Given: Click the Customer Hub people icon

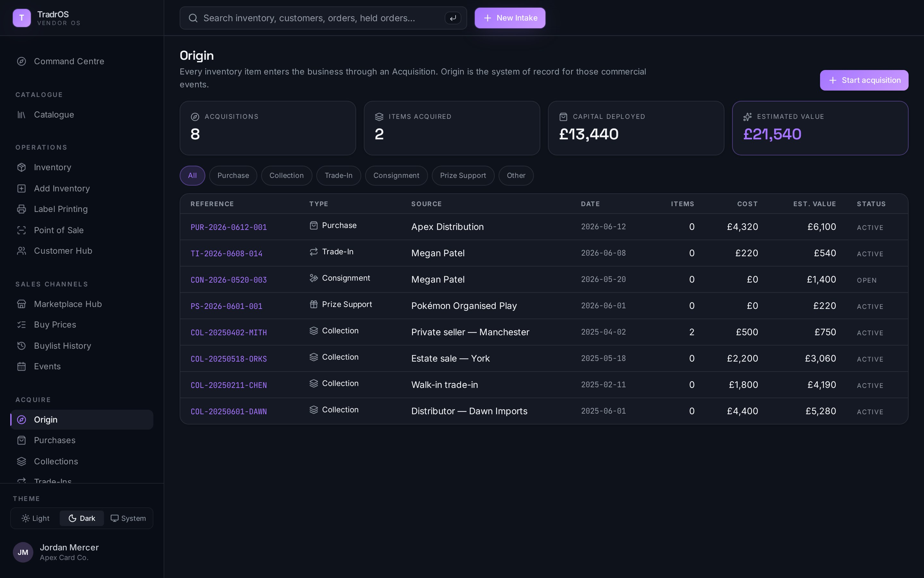Looking at the screenshot, I should pos(21,251).
